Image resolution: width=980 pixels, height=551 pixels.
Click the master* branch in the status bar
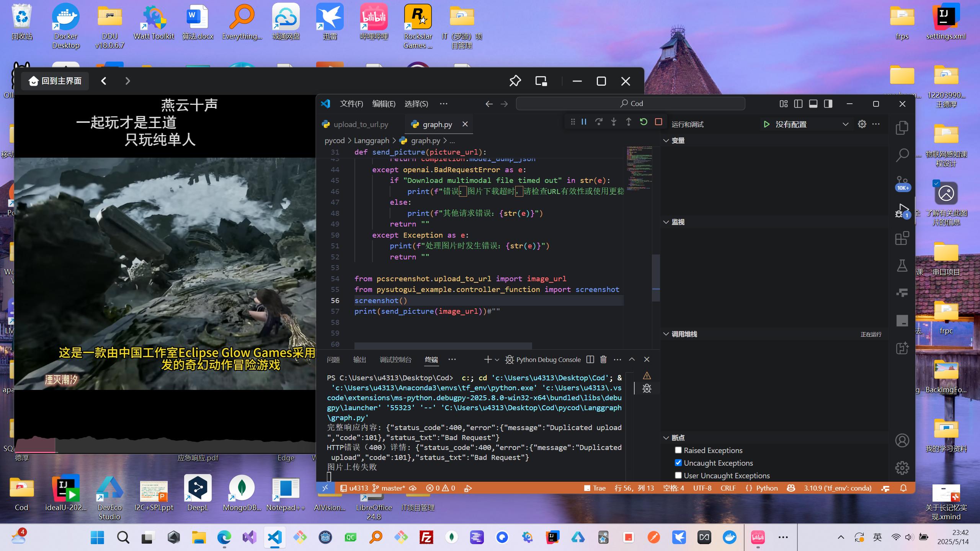click(x=389, y=488)
